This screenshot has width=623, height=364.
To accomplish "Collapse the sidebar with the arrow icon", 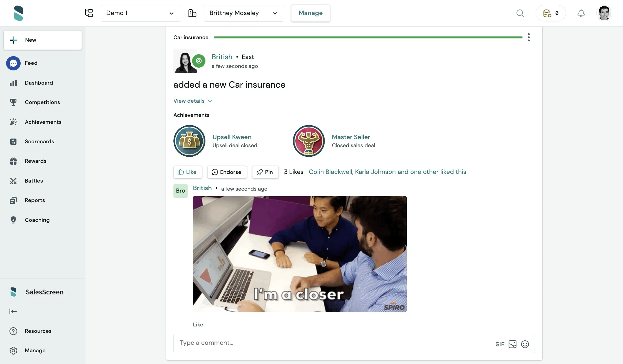I will (13, 311).
